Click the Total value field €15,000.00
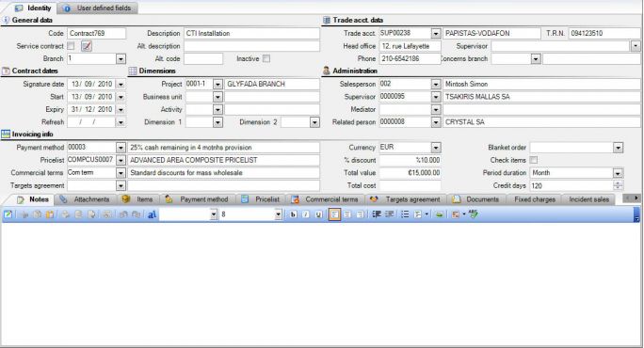The width and height of the screenshot is (644, 348). [x=410, y=173]
